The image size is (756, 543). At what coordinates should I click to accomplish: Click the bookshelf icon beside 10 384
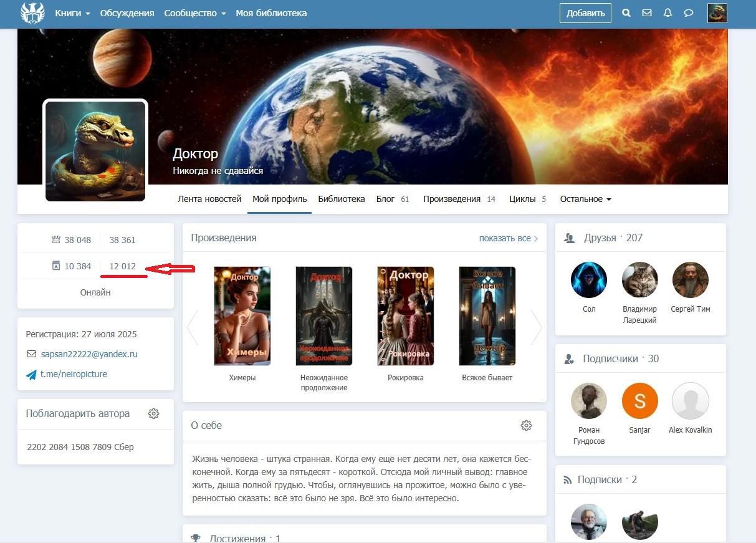tap(56, 266)
